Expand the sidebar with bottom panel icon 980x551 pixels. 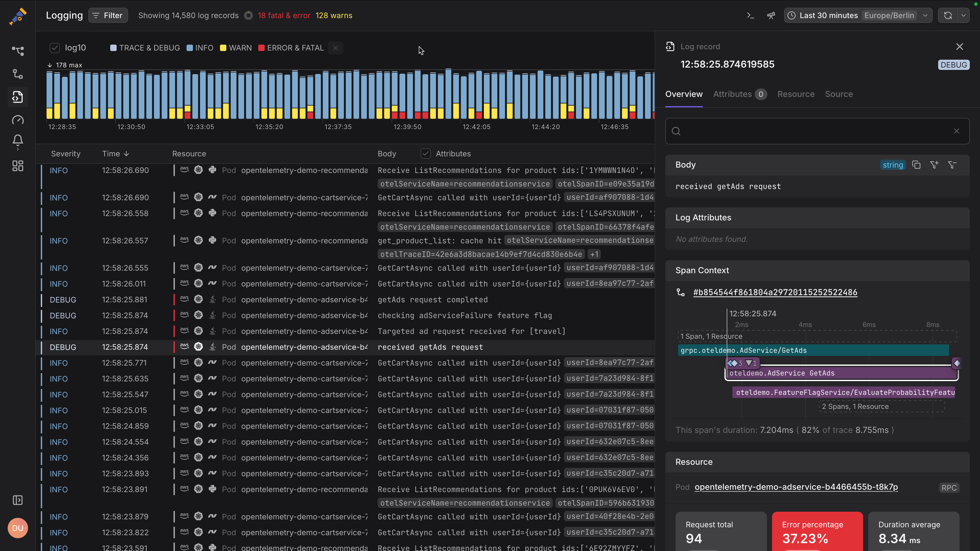18,500
